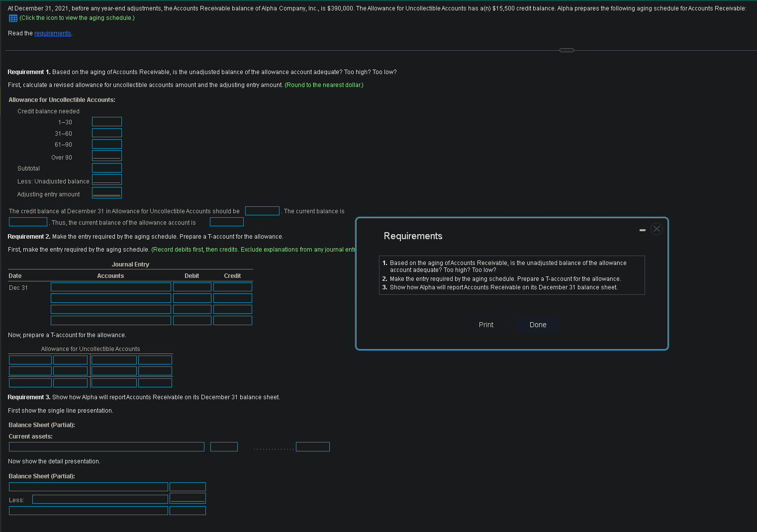This screenshot has width=757, height=532.
Task: Select the Dec 31 first-row Accounts field
Action: tap(111, 287)
